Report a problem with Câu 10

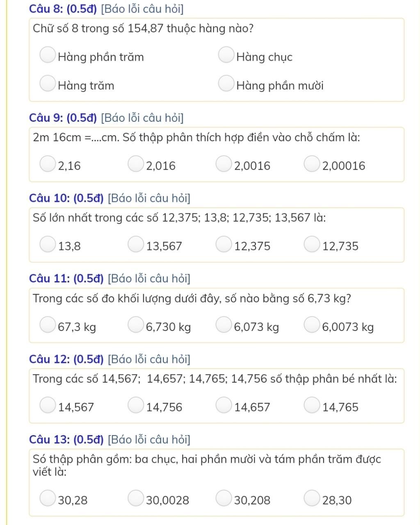149,199
